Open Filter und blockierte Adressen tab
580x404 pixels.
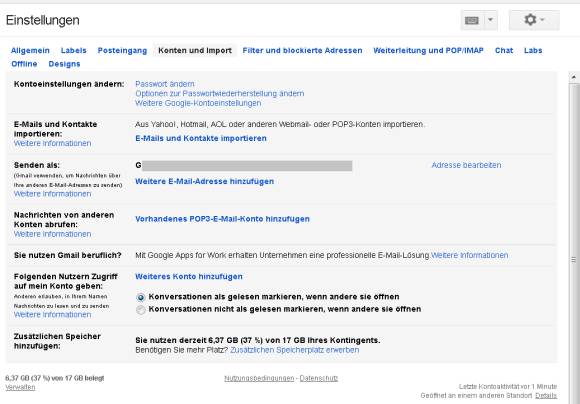tap(302, 50)
